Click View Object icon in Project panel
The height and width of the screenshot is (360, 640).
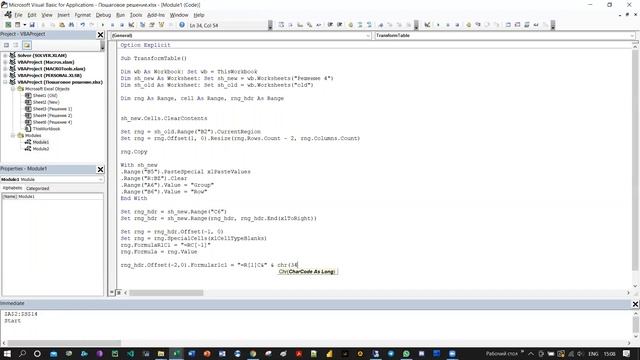(16, 45)
